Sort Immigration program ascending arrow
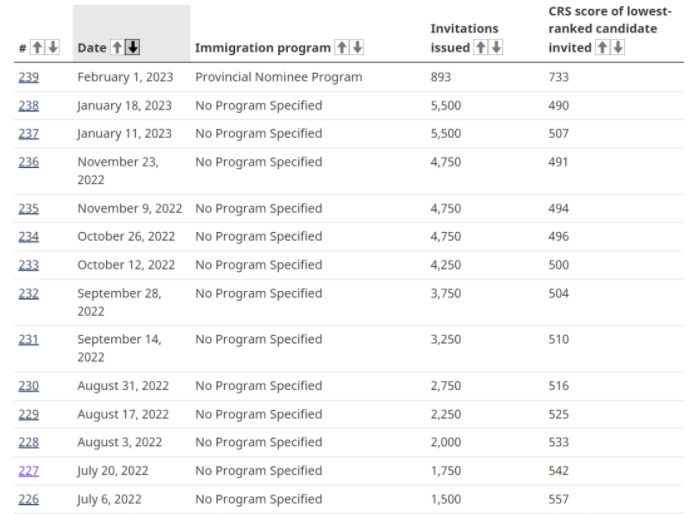This screenshot has width=695, height=514. click(342, 47)
